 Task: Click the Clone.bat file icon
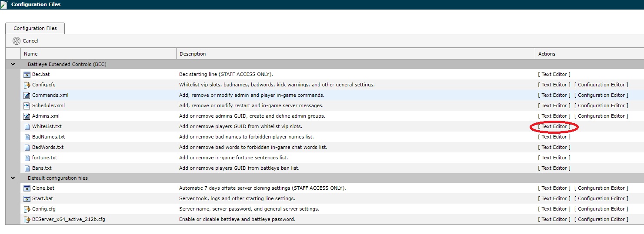pos(27,188)
